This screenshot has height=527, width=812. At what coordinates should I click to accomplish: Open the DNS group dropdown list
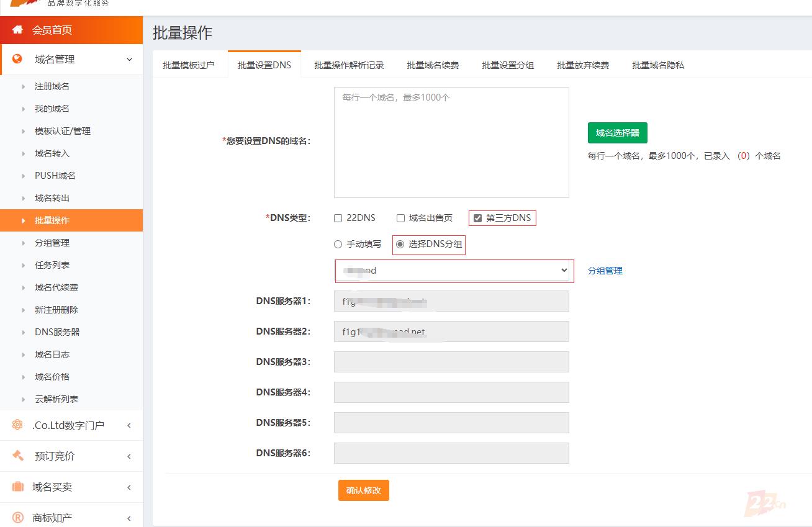tap(453, 271)
